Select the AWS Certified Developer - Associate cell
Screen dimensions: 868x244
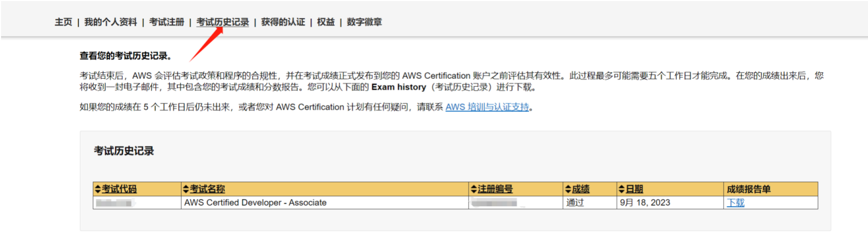(x=325, y=202)
